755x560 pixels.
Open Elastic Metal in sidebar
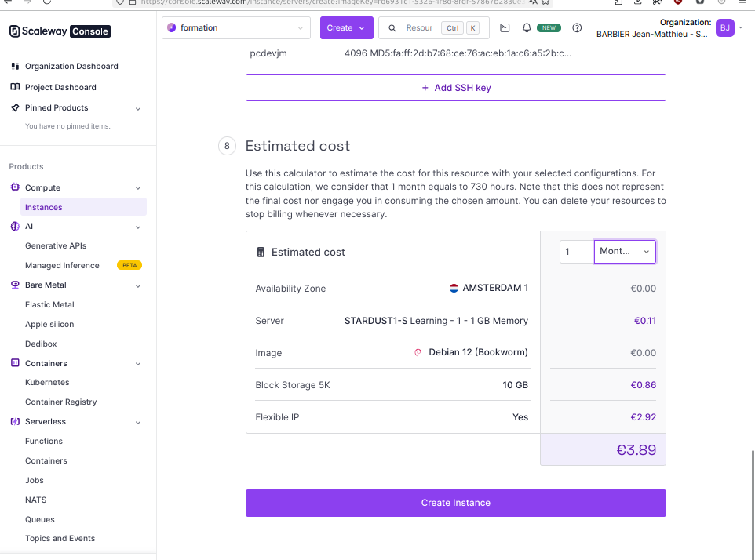(49, 304)
